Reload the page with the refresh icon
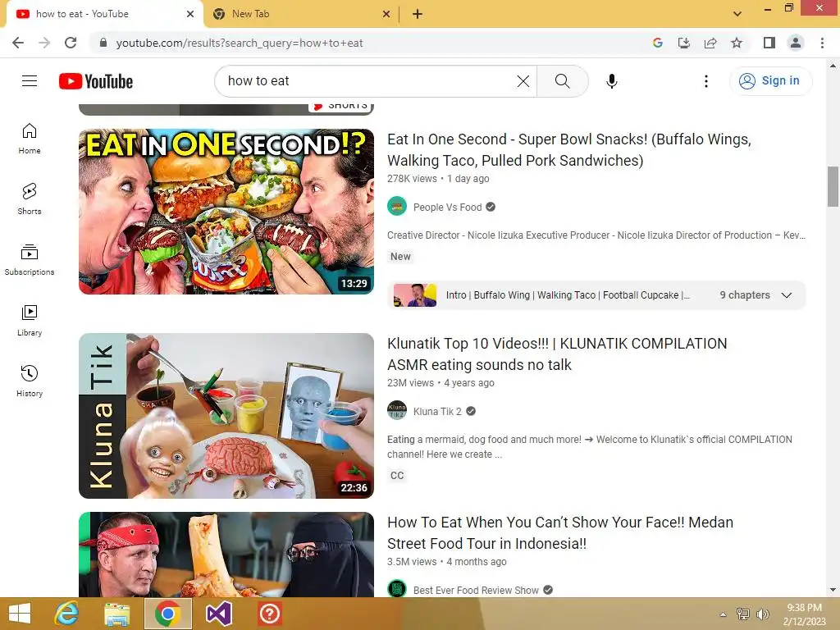This screenshot has width=840, height=630. pos(71,43)
